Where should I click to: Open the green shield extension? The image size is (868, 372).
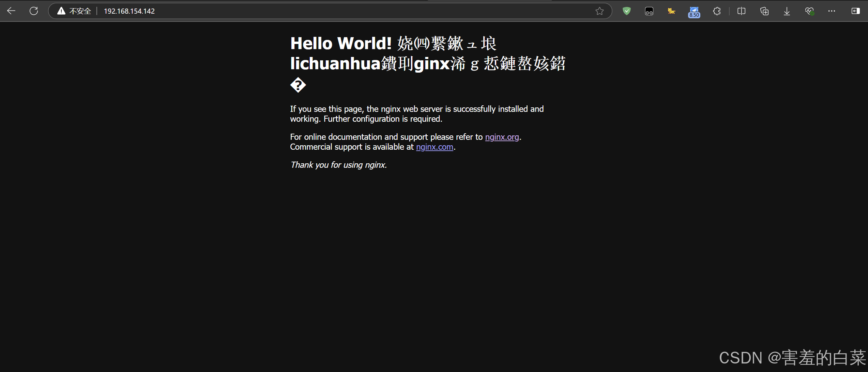tap(626, 11)
